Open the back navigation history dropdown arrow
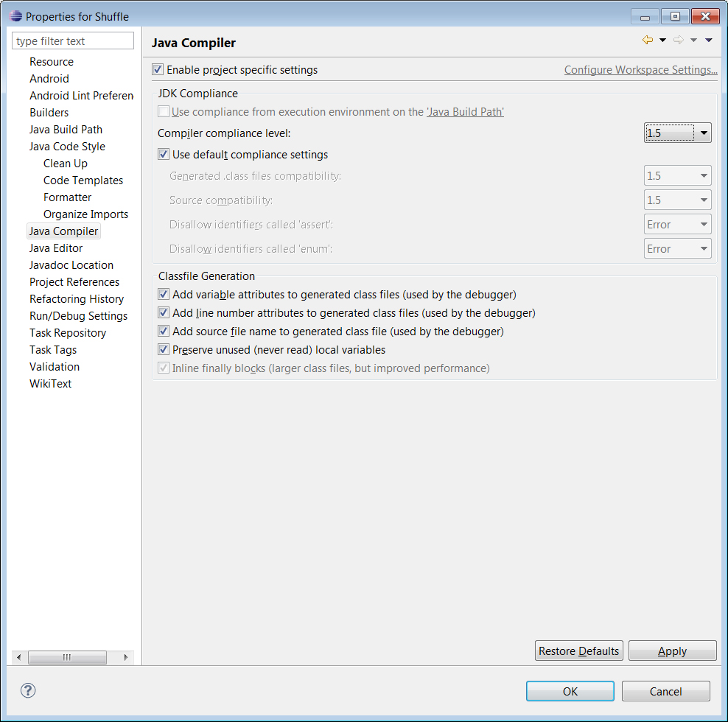This screenshot has width=728, height=722. pyautogui.click(x=662, y=40)
